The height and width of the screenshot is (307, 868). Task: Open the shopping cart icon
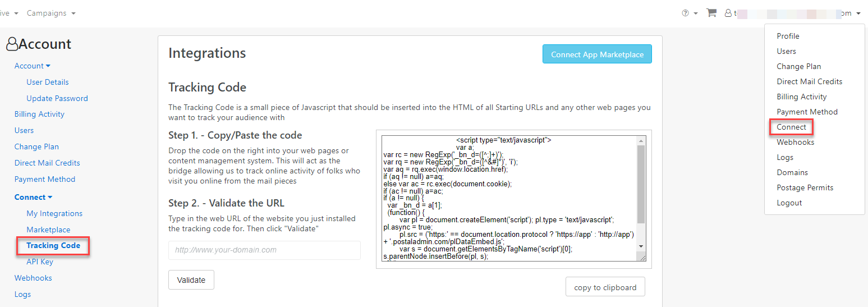tap(711, 13)
